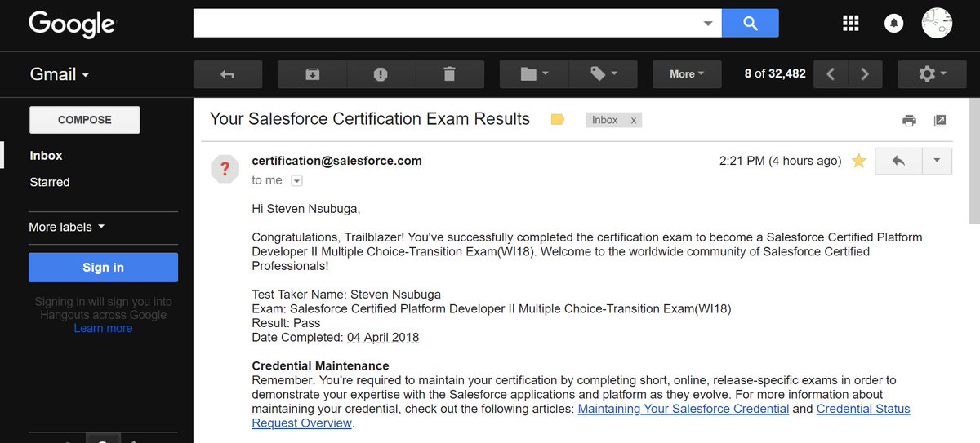Show search options dropdown arrow
This screenshot has width=980, height=443.
(x=709, y=24)
